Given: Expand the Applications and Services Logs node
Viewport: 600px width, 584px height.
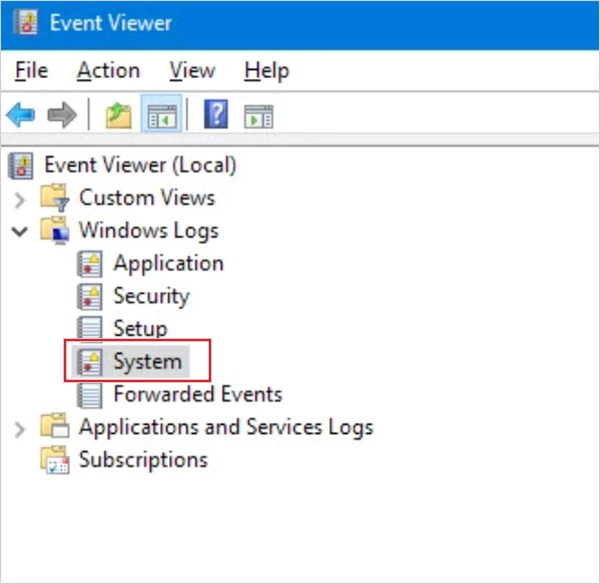Looking at the screenshot, I should coord(19,429).
